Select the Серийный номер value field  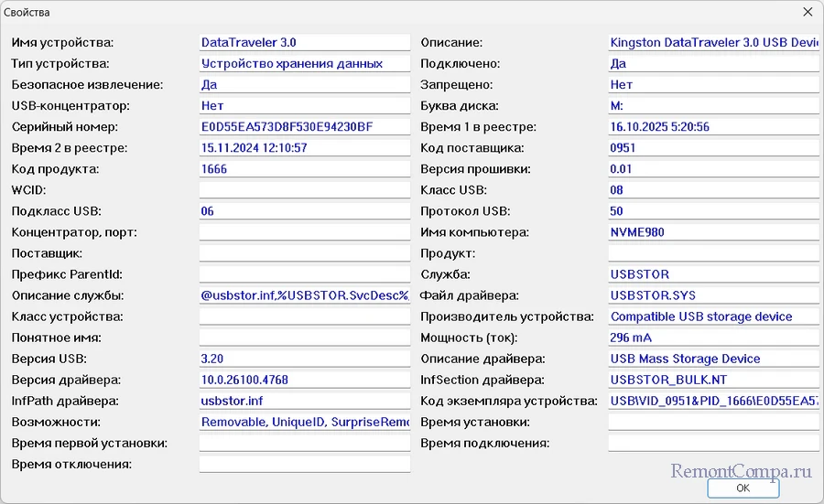(x=304, y=127)
